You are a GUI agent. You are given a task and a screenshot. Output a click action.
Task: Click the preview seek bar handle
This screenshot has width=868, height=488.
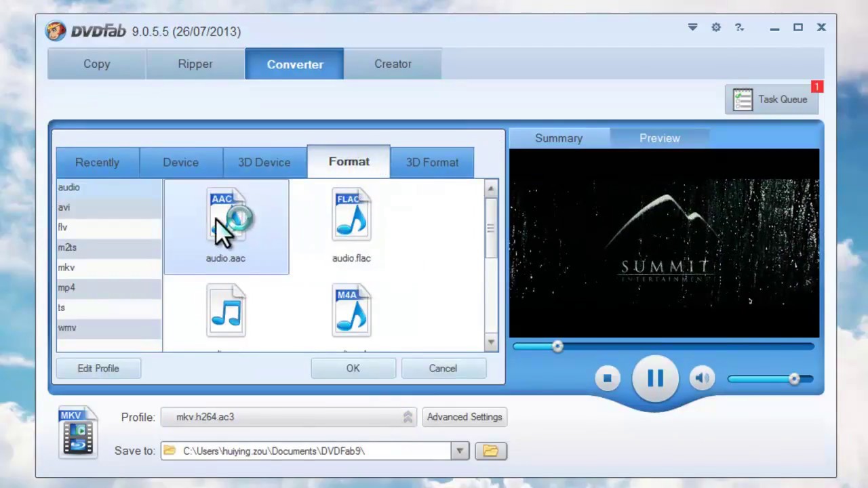(x=557, y=346)
